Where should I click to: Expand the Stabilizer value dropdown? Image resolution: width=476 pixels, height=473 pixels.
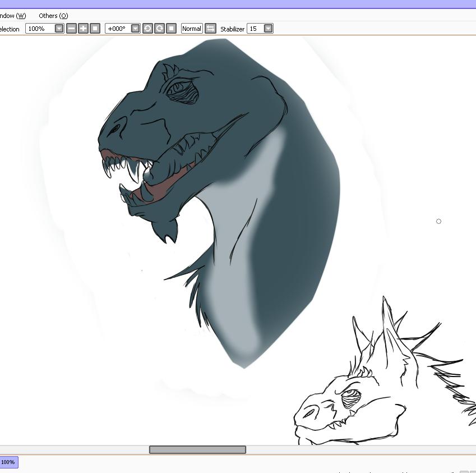pos(268,29)
